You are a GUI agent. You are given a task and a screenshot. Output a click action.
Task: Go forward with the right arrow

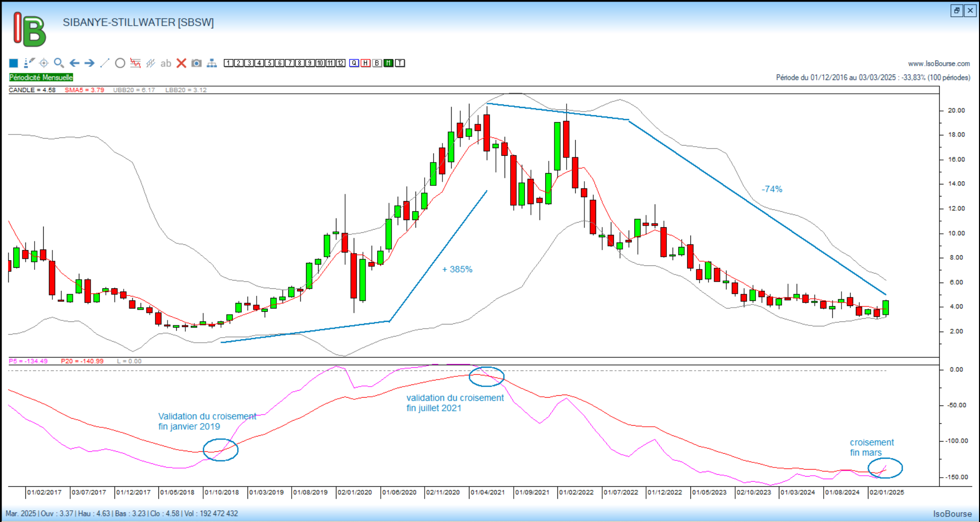click(90, 63)
